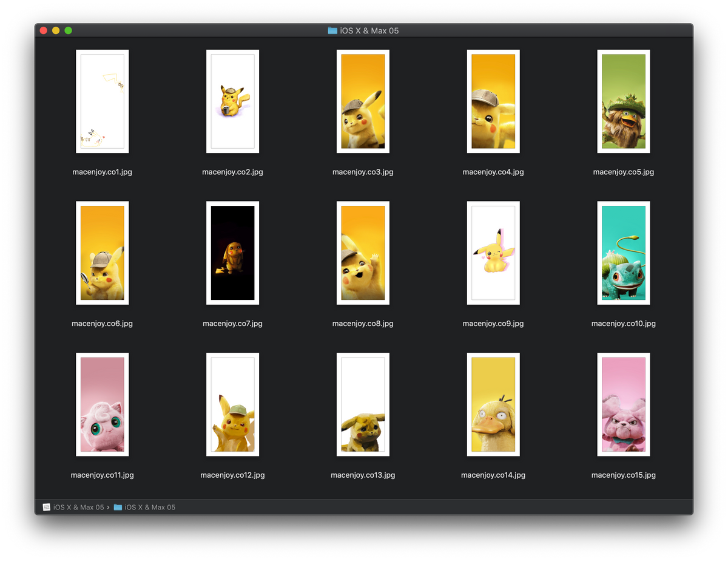Click the file name macenjoy.co12.jpg
Screen dimensions: 728x561
[232, 475]
